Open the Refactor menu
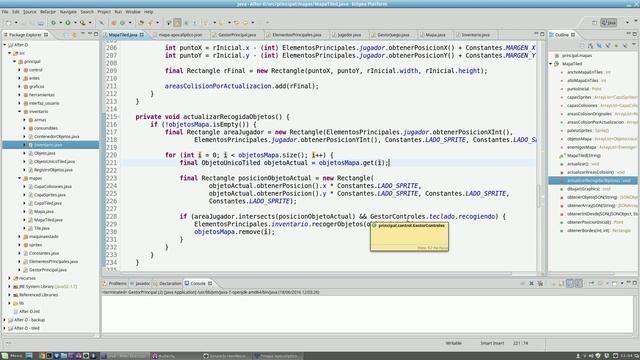The height and width of the screenshot is (360, 640). pos(48,12)
